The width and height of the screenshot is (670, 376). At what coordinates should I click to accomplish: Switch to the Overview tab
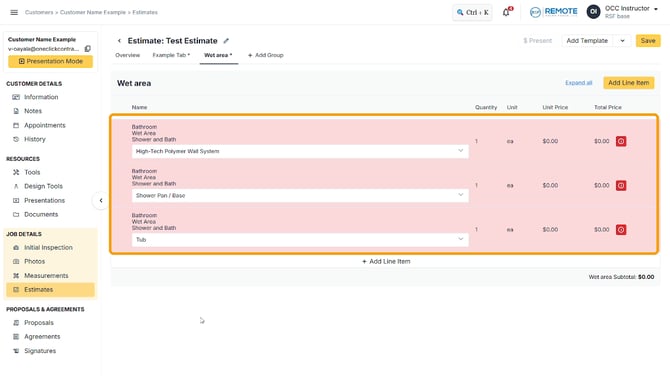click(x=127, y=55)
